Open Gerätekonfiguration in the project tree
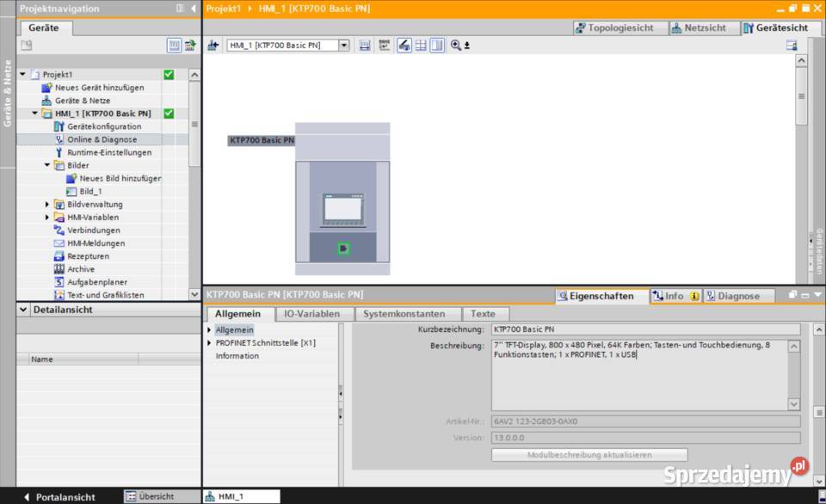The height and width of the screenshot is (504, 826). pyautogui.click(x=104, y=126)
